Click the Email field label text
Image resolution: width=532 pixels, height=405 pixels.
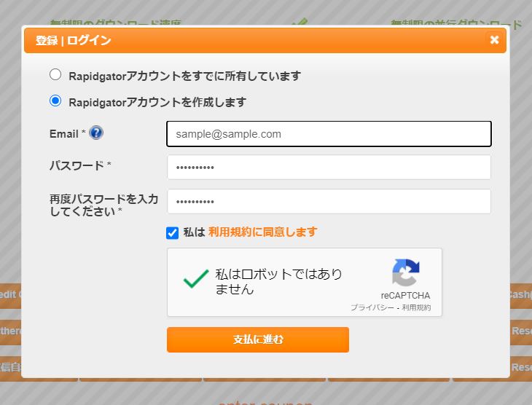(x=63, y=134)
